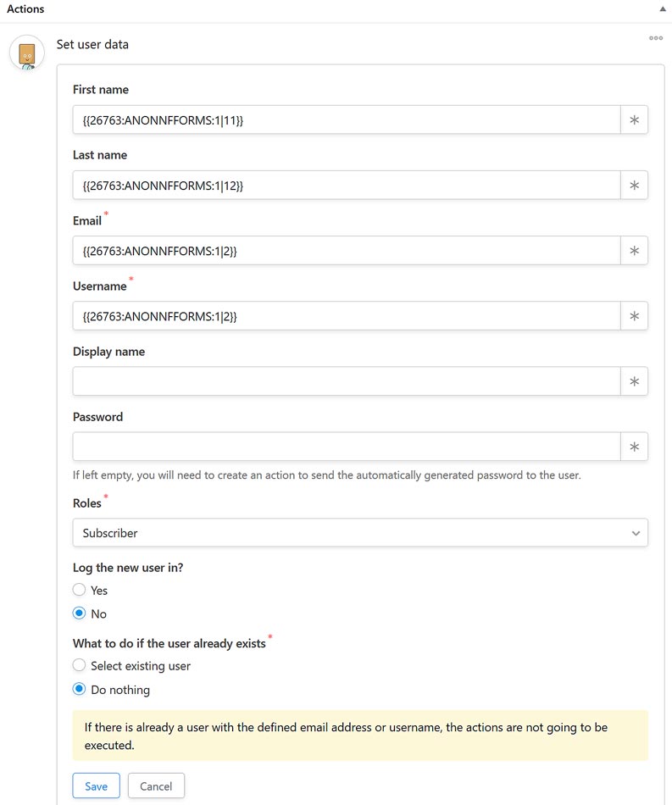The width and height of the screenshot is (672, 805).
Task: Click the Set user data action avatar icon
Action: (x=27, y=53)
